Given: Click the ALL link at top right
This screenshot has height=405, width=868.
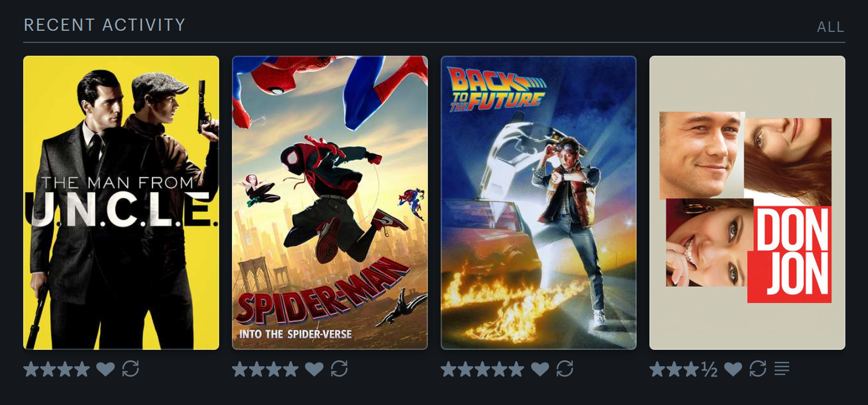Looking at the screenshot, I should [x=831, y=27].
